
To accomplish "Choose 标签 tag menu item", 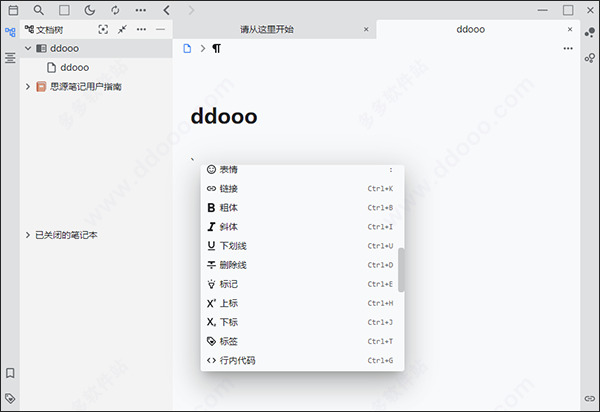I will click(302, 342).
